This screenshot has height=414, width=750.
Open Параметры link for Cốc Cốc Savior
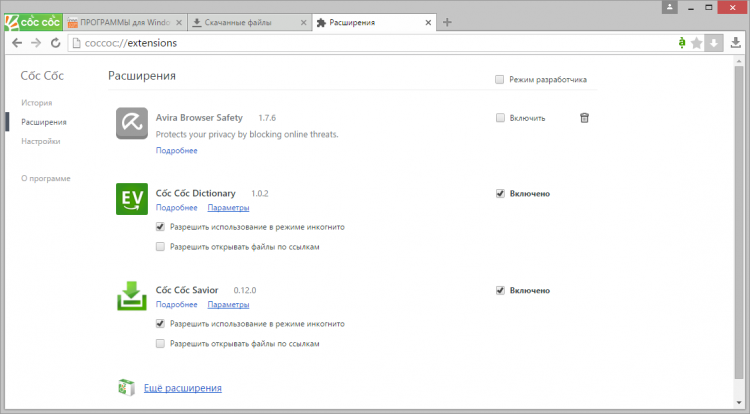[x=228, y=304]
